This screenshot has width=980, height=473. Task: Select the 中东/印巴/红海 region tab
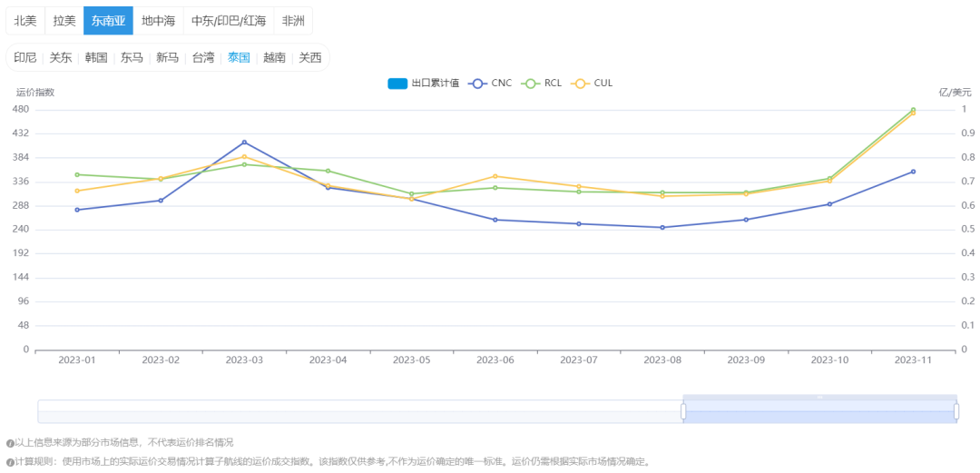[229, 21]
